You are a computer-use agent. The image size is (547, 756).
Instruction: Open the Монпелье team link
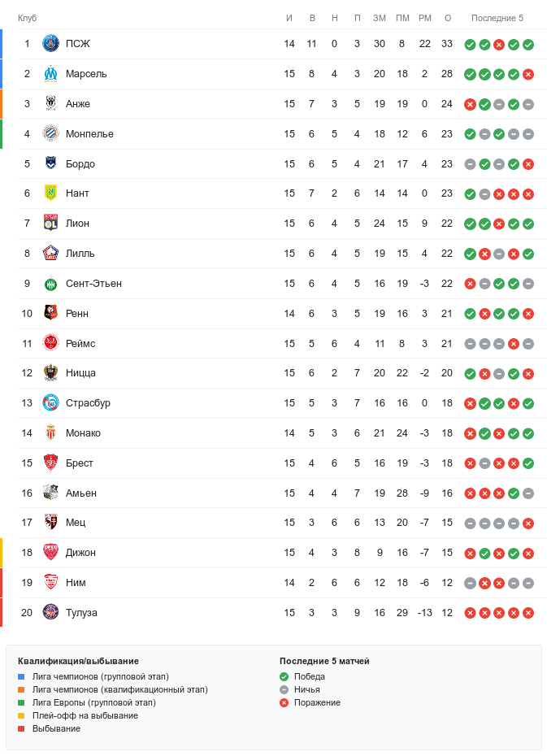click(89, 134)
